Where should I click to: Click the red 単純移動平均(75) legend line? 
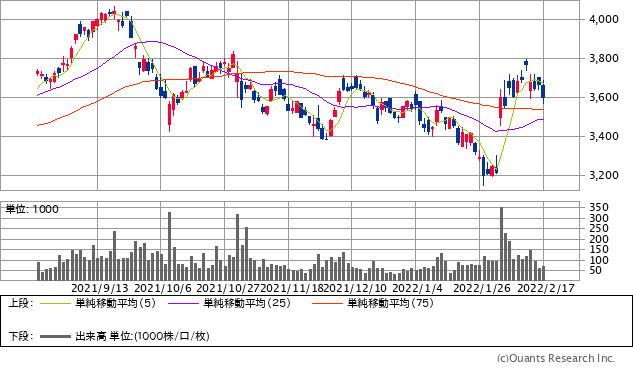[327, 303]
